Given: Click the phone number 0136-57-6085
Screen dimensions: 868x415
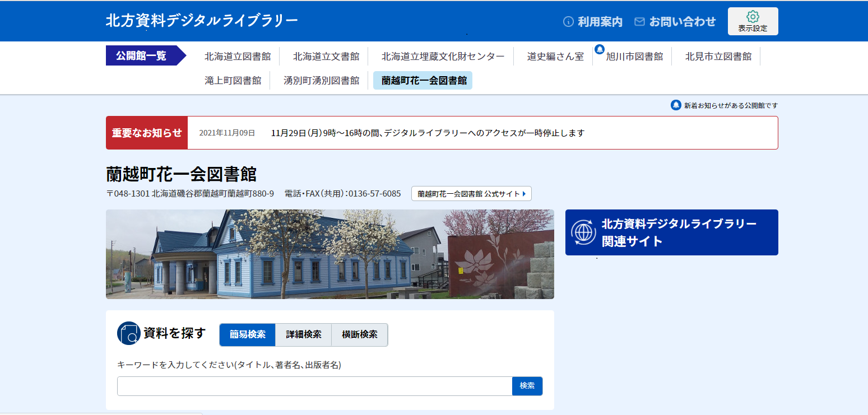Looking at the screenshot, I should tap(374, 194).
